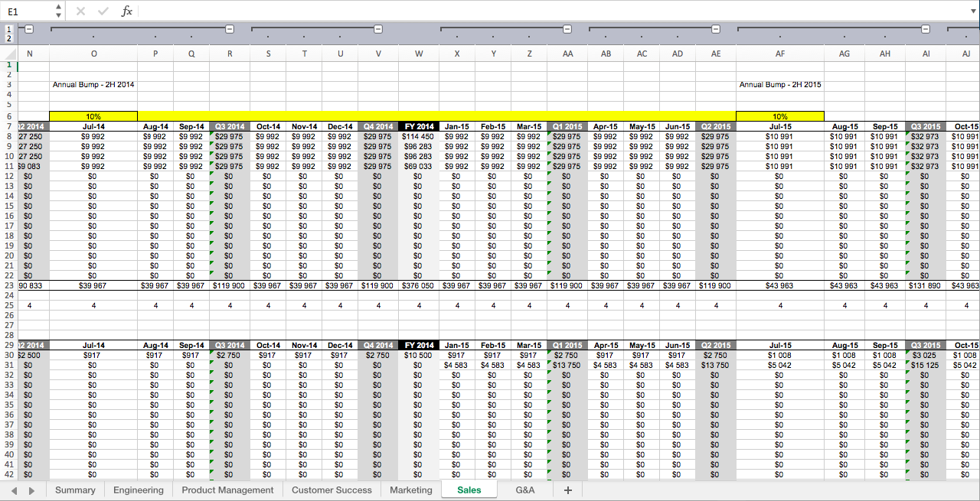This screenshot has width=980, height=501.
Task: Click the select-all corner of the grid
Action: 8,54
